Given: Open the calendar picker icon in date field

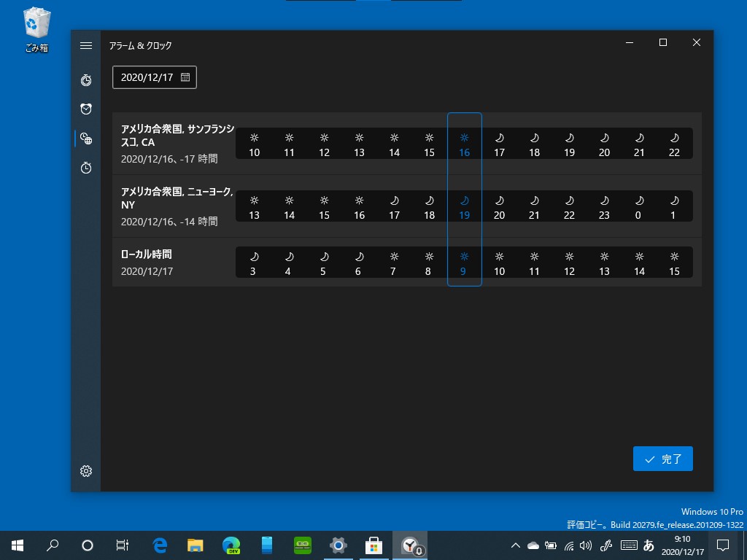Looking at the screenshot, I should 185,77.
